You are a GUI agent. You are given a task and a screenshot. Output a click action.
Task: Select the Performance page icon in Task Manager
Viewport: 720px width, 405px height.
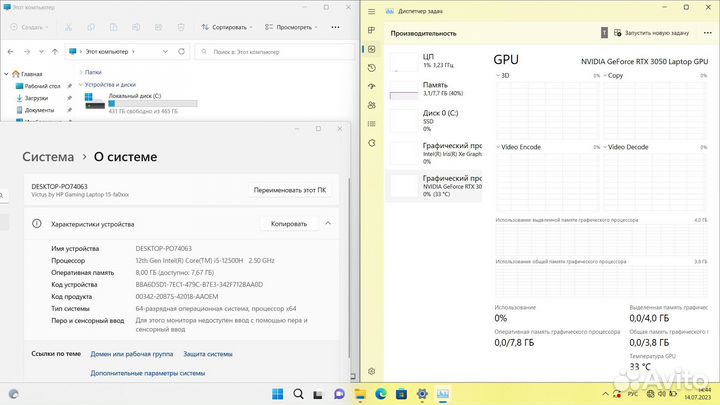(371, 49)
